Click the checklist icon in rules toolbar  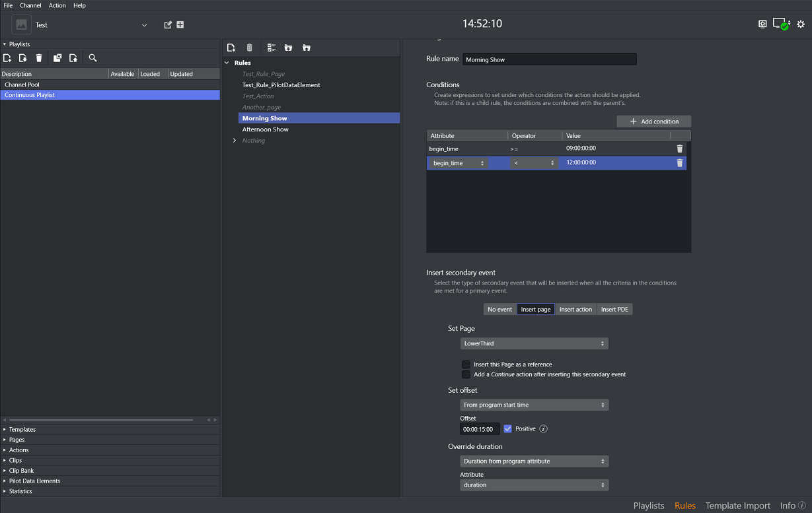[272, 48]
